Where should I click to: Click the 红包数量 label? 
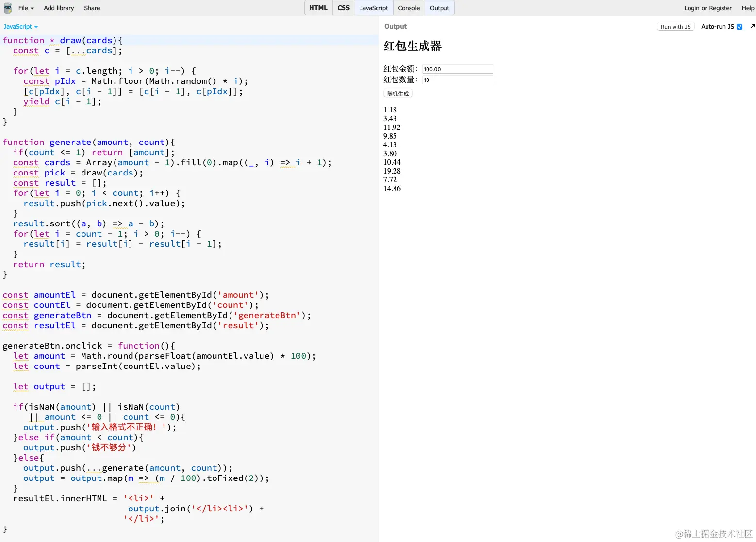400,80
